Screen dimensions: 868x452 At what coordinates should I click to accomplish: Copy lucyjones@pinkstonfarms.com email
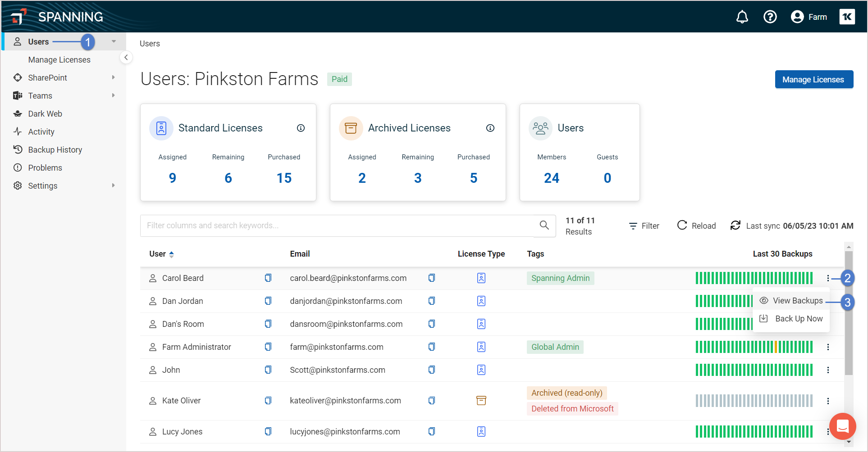(432, 431)
